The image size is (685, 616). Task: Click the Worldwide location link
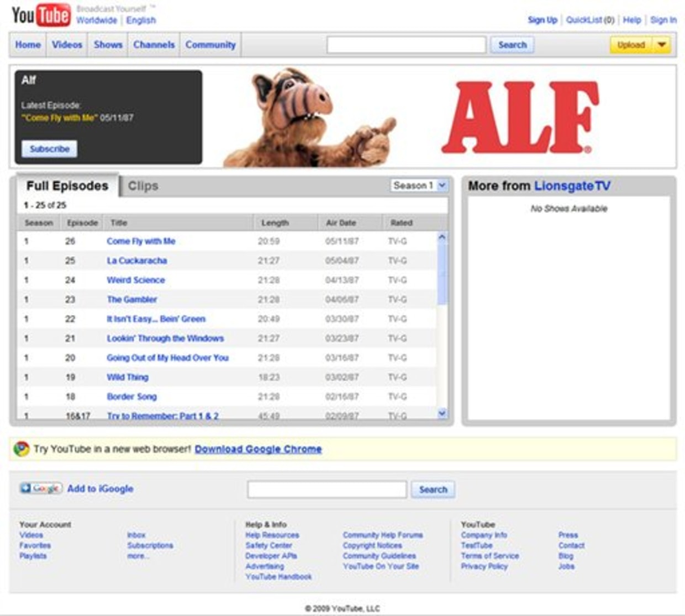coord(97,20)
